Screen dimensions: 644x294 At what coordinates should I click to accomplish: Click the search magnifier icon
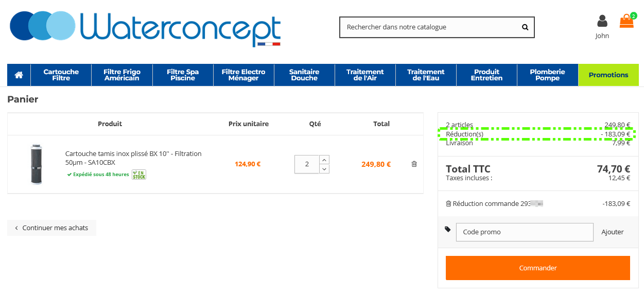[525, 27]
